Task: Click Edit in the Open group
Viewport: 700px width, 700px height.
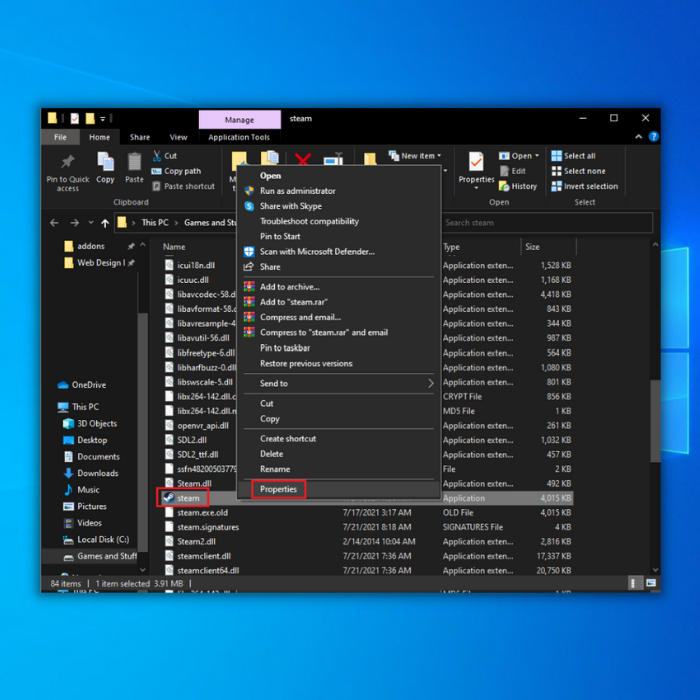Action: click(512, 171)
